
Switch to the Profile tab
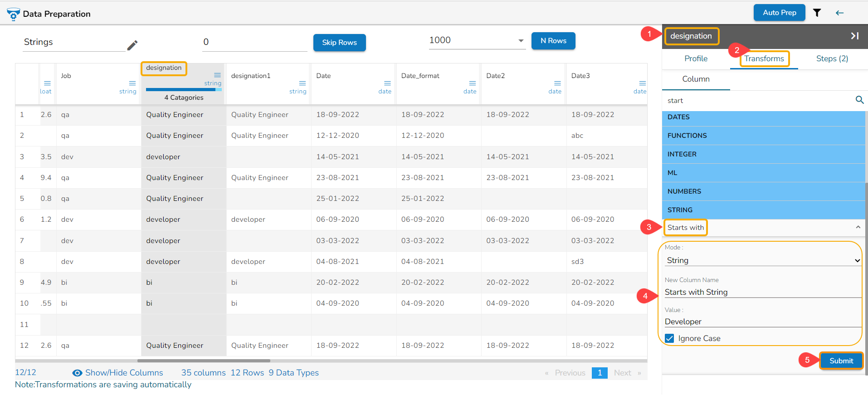696,59
